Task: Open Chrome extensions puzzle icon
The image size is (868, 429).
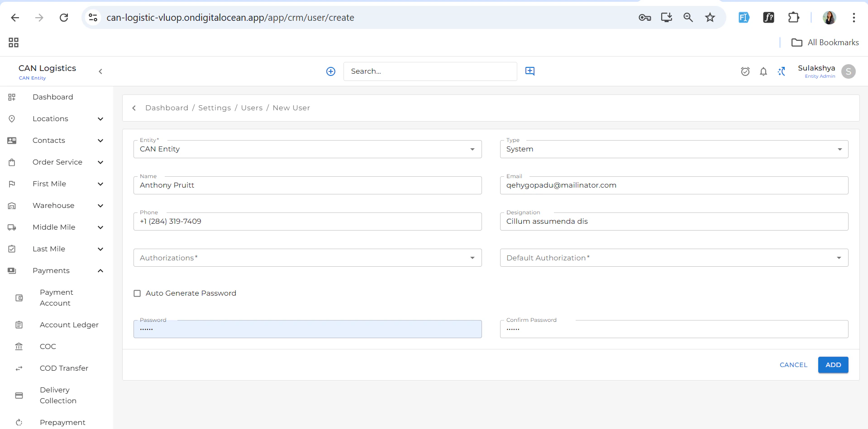Action: (x=794, y=18)
